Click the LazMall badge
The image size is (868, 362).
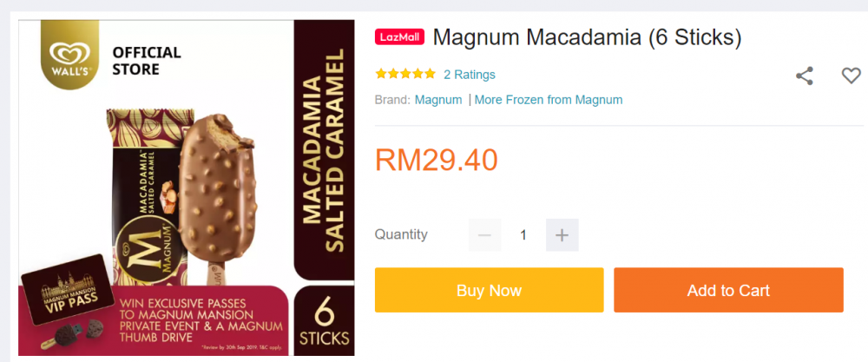(x=399, y=37)
